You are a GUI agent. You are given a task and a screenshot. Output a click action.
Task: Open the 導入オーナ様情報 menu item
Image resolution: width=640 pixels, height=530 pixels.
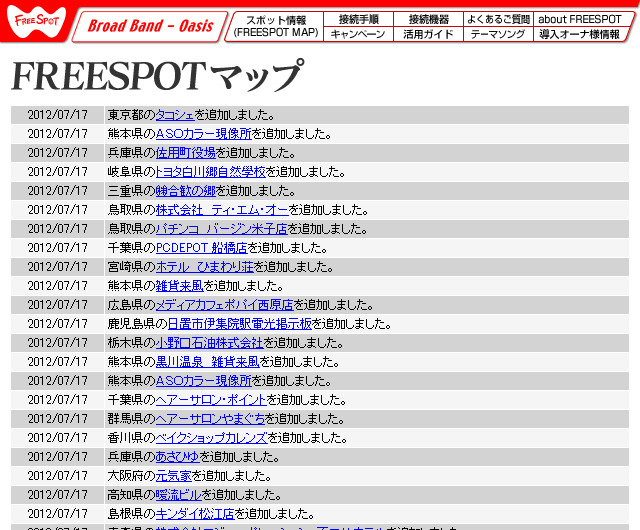[580, 34]
